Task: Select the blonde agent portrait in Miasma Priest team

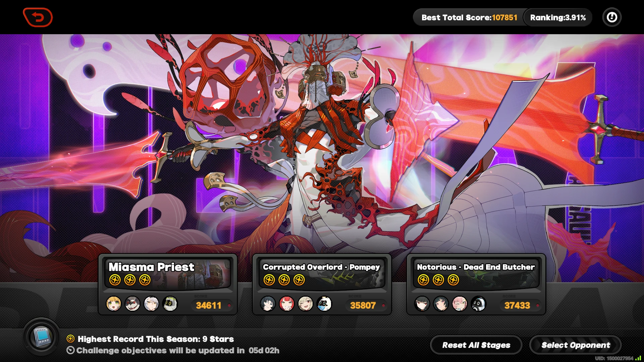Action: [x=114, y=304]
